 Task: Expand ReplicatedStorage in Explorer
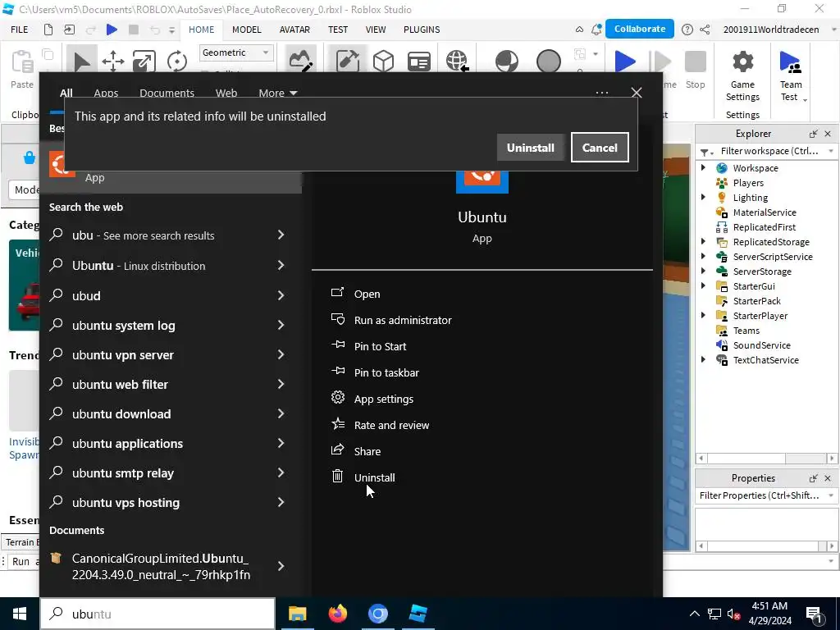pos(703,242)
